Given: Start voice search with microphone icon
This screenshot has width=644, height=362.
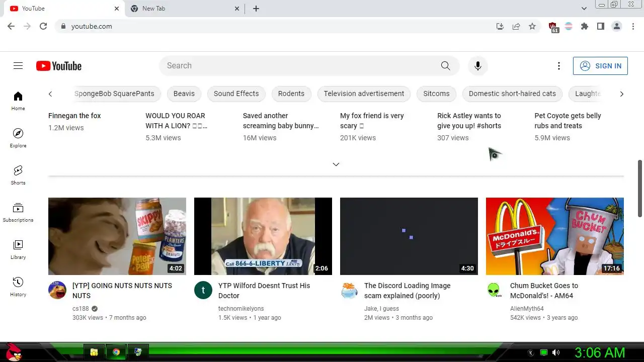Looking at the screenshot, I should pyautogui.click(x=478, y=66).
